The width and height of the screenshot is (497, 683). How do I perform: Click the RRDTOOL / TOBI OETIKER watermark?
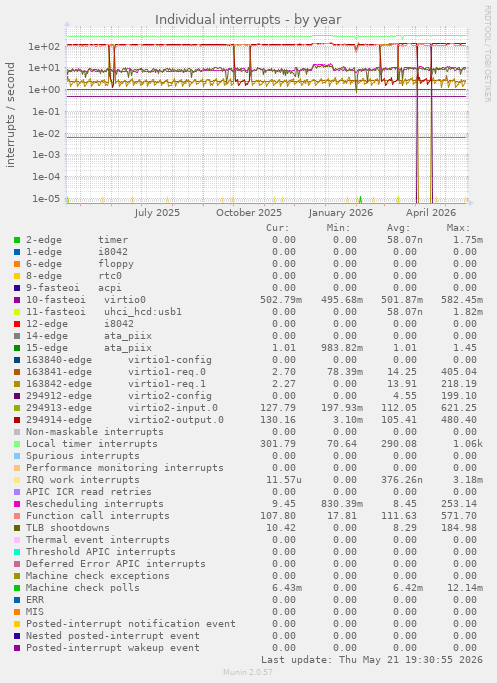[x=487, y=54]
